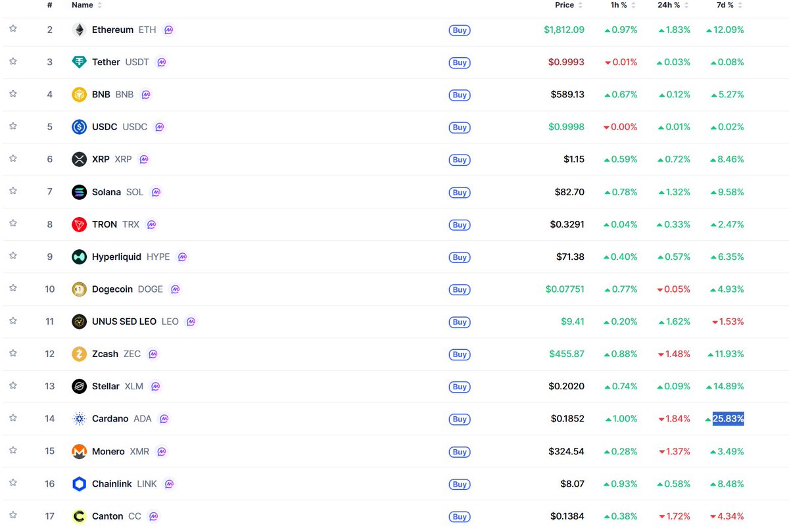
Task: Click Hyperliquid price $71.38
Action: point(569,256)
